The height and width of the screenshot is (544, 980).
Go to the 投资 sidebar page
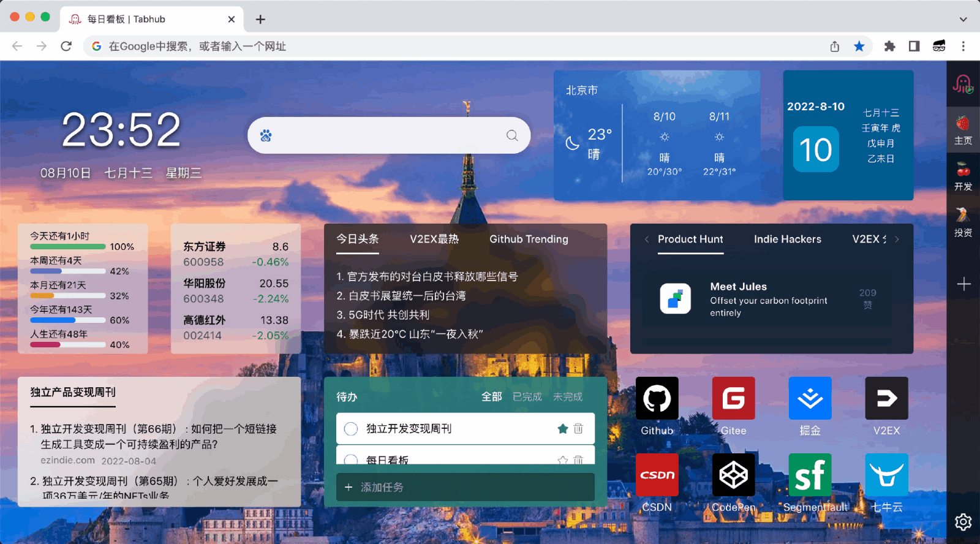[x=963, y=222]
